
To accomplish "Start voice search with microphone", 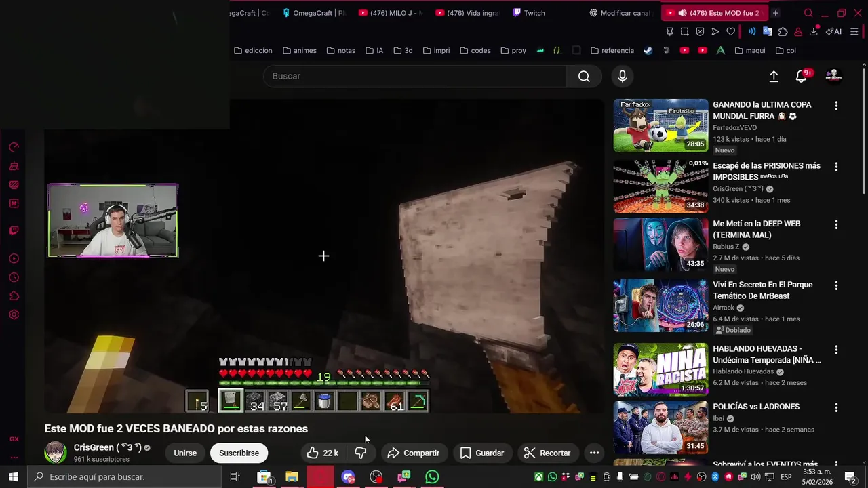I will coord(623,76).
